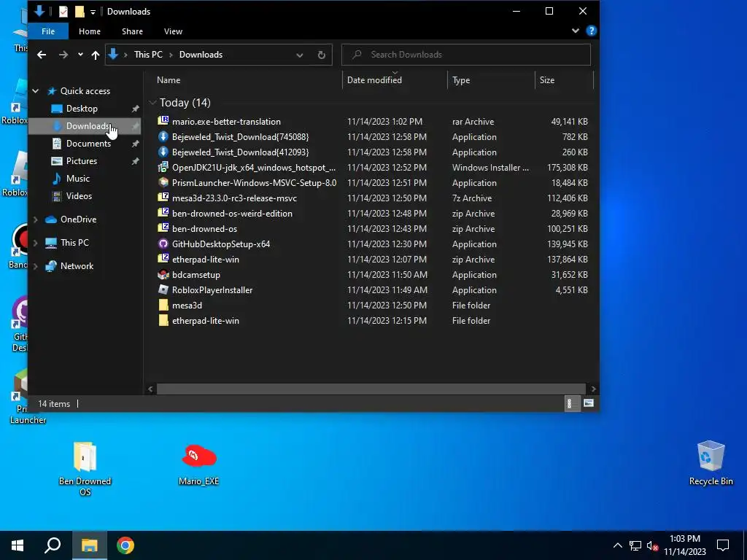Select the OpenJDK21U installer icon
The width and height of the screenshot is (747, 560).
pyautogui.click(x=163, y=167)
